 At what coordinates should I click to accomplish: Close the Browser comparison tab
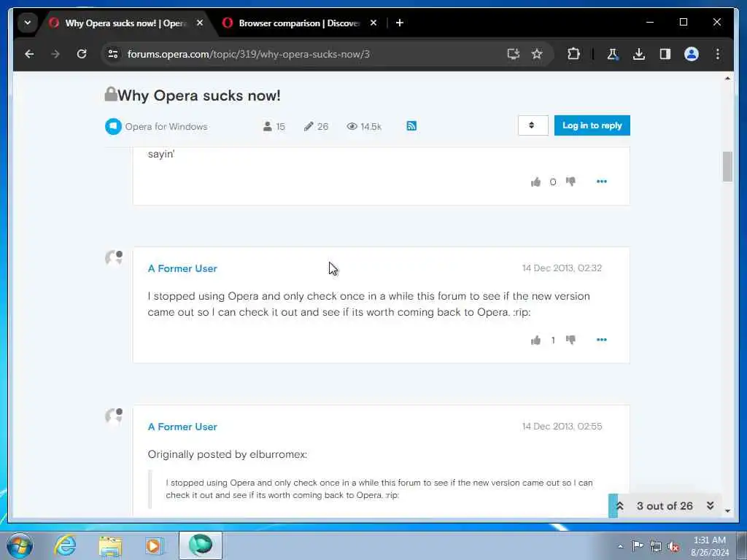[373, 23]
